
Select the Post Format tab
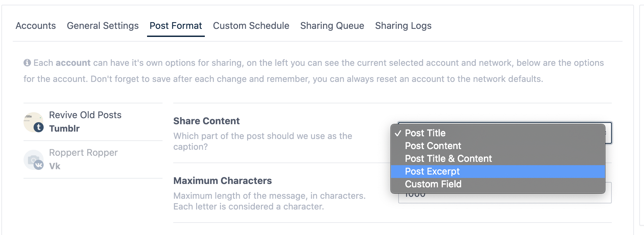[x=176, y=26]
